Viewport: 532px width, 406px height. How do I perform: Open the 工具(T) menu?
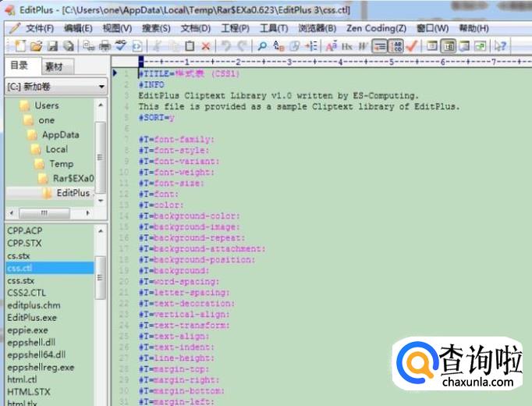click(274, 28)
